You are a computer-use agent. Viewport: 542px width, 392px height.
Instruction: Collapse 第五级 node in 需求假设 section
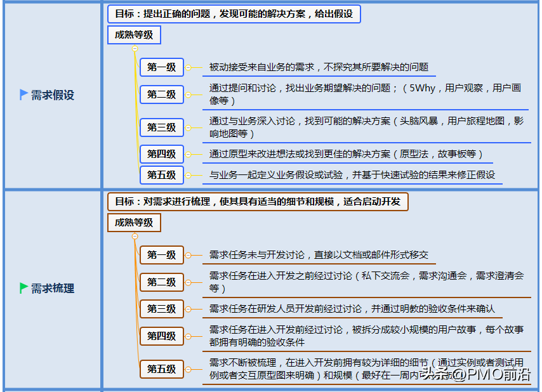[x=188, y=176]
